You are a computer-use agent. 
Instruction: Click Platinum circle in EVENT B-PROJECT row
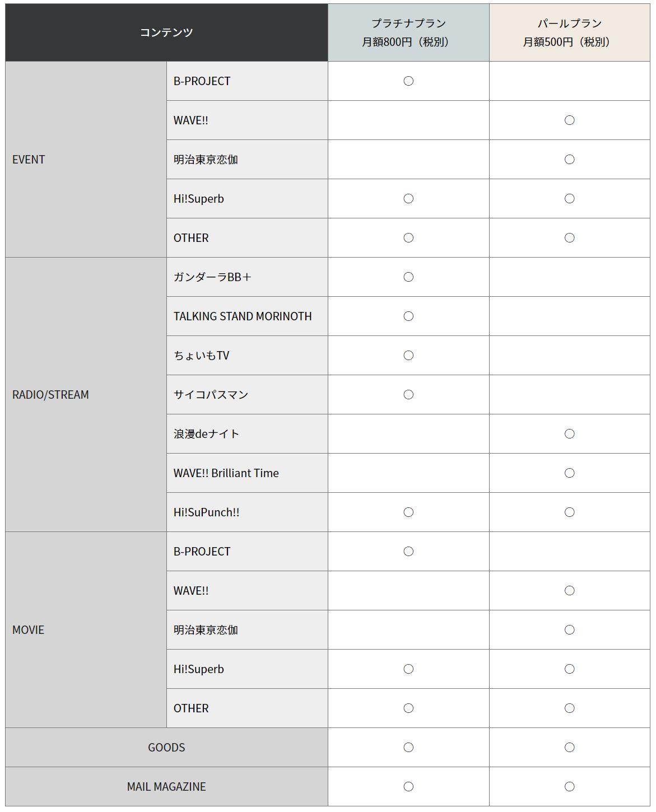[408, 81]
